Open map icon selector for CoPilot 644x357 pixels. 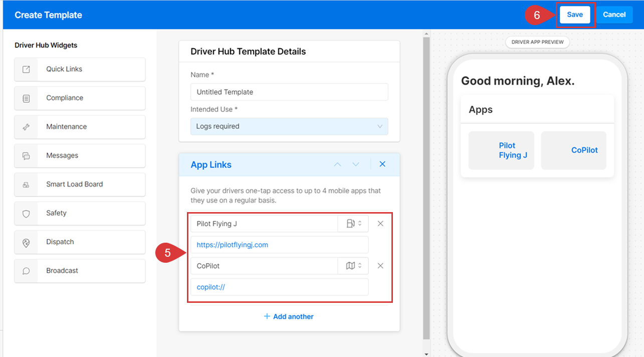pyautogui.click(x=353, y=266)
